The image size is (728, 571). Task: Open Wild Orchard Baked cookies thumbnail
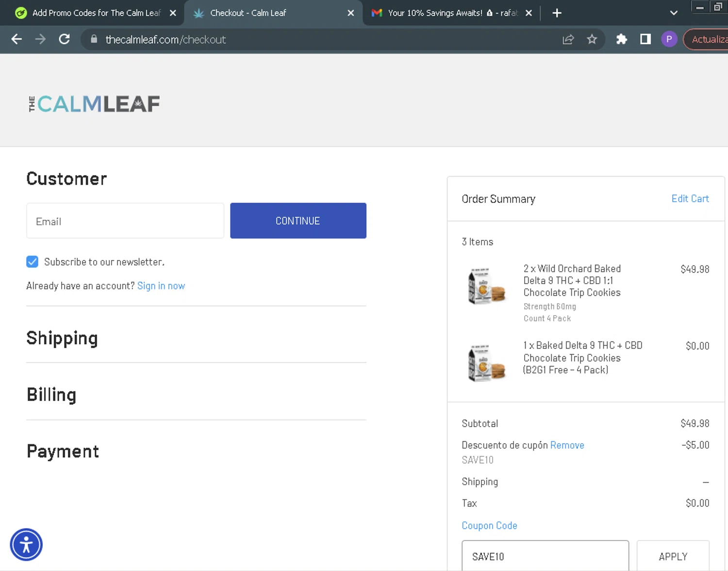click(487, 286)
